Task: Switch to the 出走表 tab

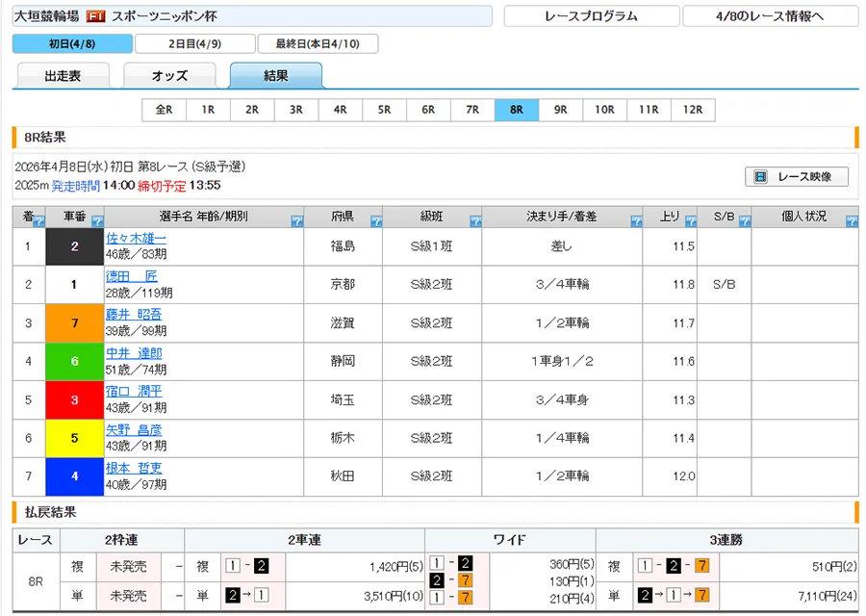Action: pos(64,76)
